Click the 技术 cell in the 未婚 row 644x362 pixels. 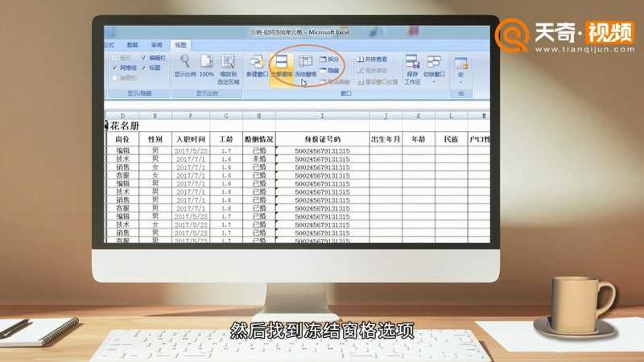tap(122, 158)
